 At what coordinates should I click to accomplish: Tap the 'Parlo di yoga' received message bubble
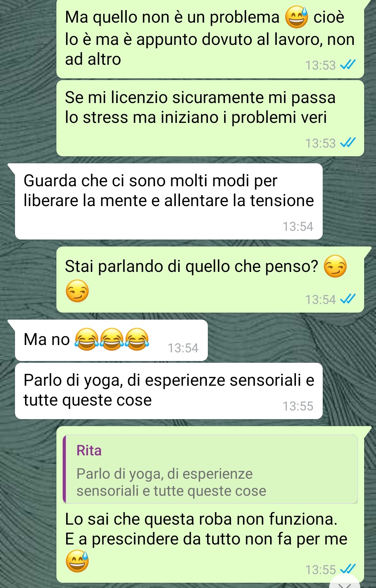[x=169, y=391]
